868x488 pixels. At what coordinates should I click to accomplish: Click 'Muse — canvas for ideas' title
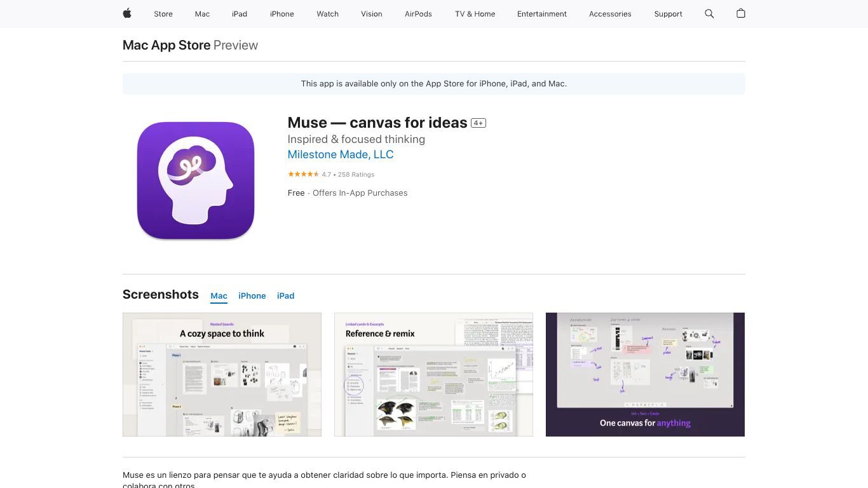click(x=377, y=123)
